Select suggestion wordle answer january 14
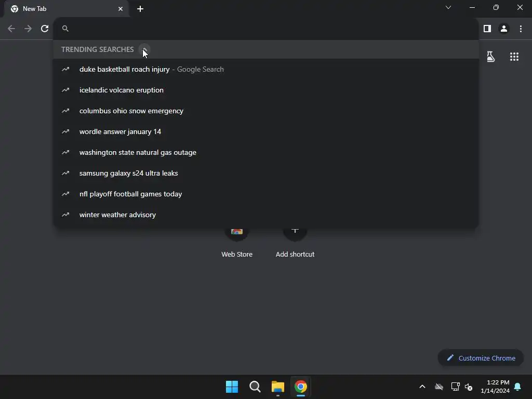Image resolution: width=532 pixels, height=399 pixels. click(265, 131)
